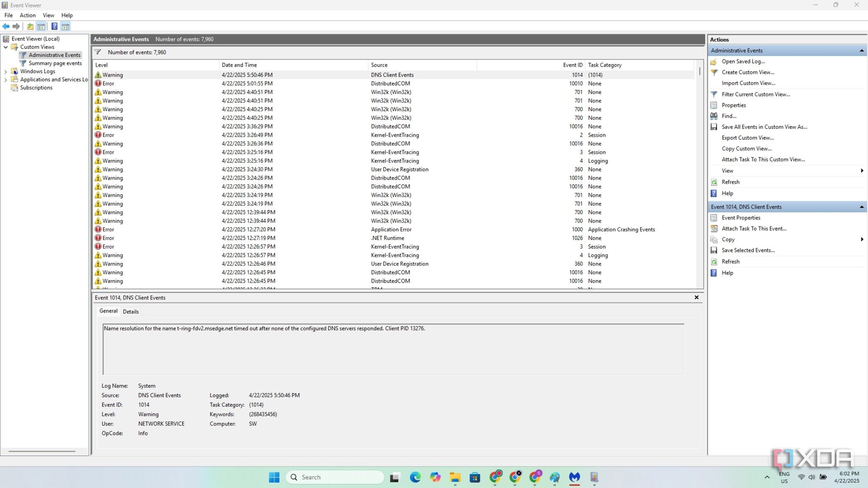Click the Windows Start button

tap(274, 477)
